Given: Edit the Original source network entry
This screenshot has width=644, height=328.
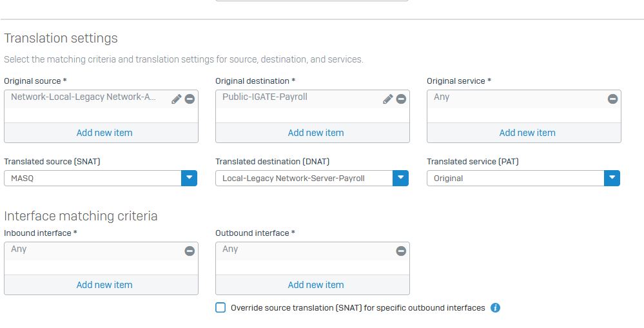Looking at the screenshot, I should click(177, 99).
